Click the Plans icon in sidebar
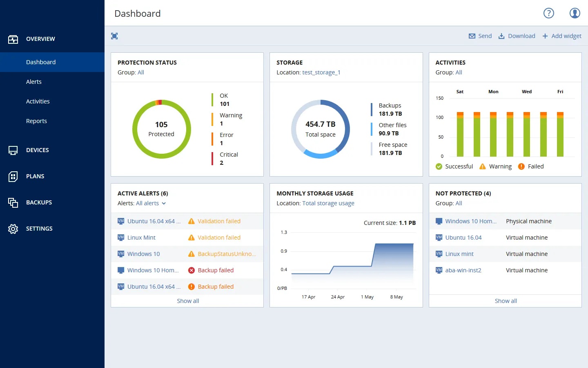 [x=13, y=176]
